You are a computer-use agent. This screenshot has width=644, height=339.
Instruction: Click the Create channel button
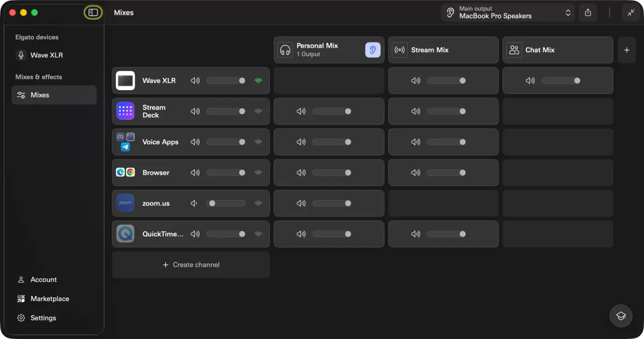191,265
